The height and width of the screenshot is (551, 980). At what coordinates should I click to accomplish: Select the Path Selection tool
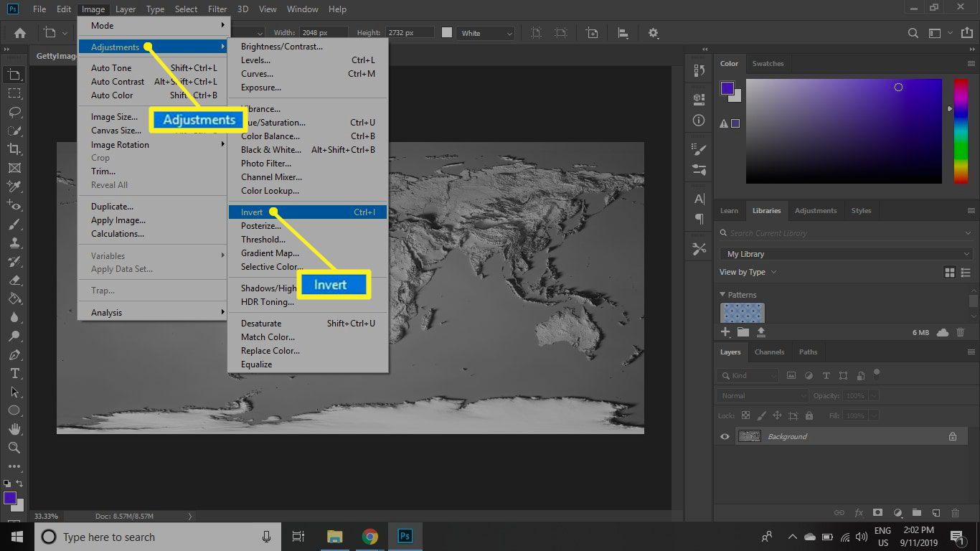[x=14, y=392]
